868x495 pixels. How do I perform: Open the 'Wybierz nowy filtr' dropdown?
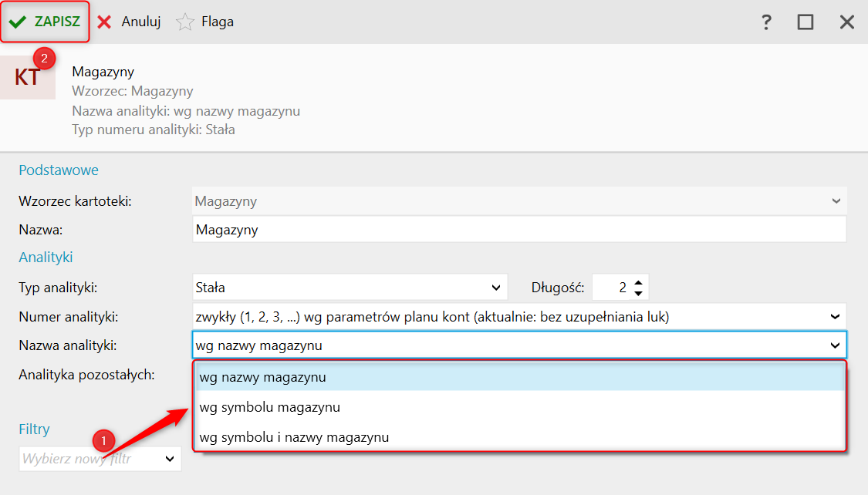click(x=170, y=459)
